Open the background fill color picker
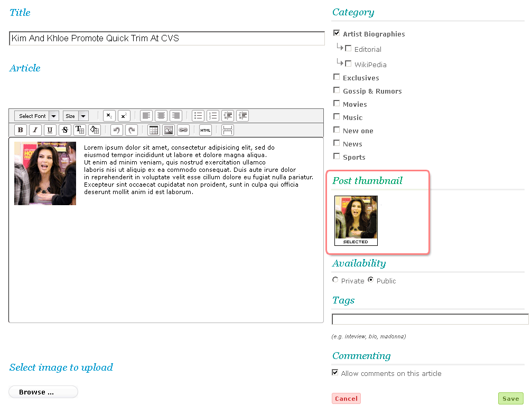 95,130
